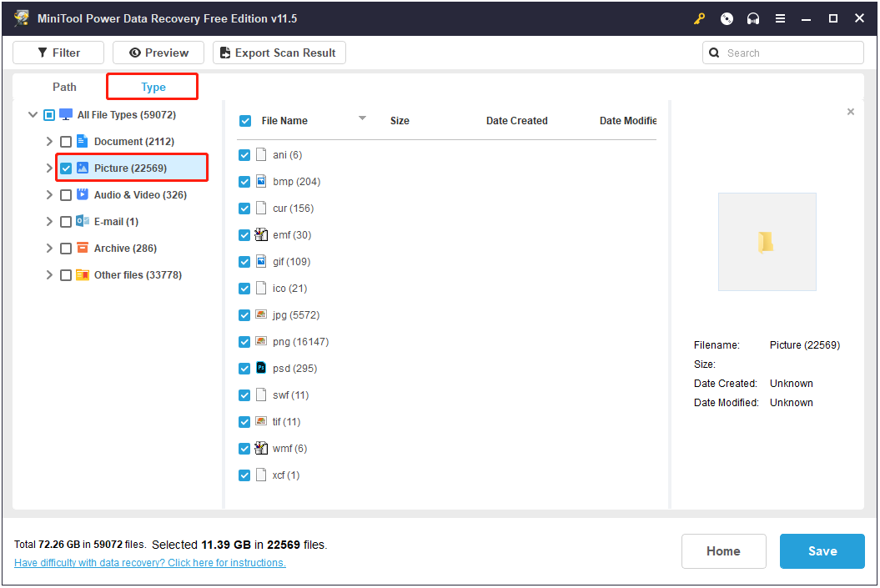Close the preview panel with the X
This screenshot has width=880, height=588.
850,112
